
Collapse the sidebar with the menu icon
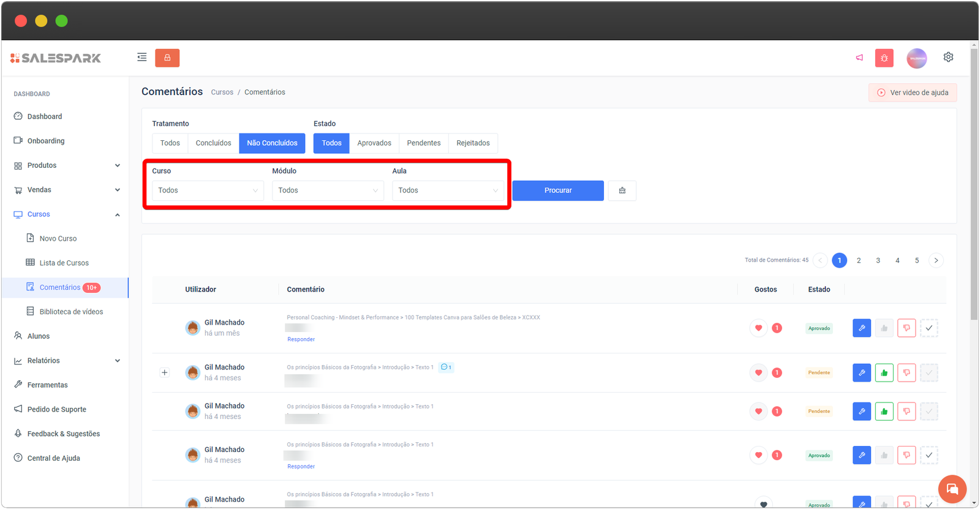tap(142, 58)
